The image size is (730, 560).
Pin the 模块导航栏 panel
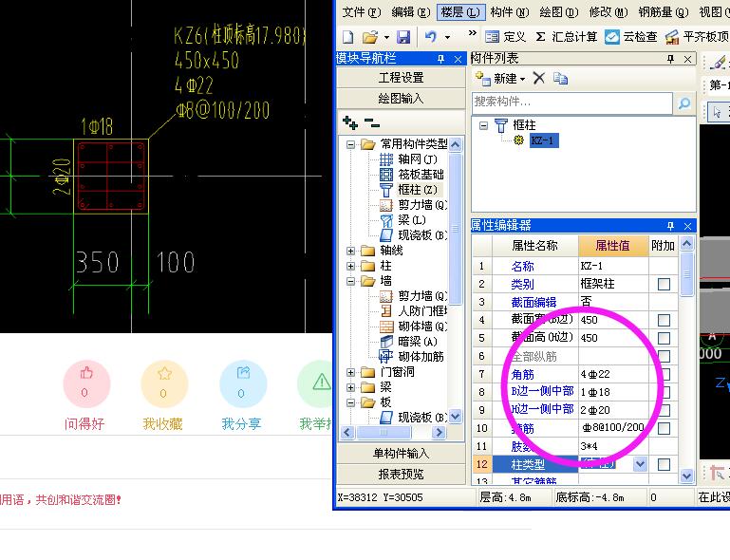point(440,59)
